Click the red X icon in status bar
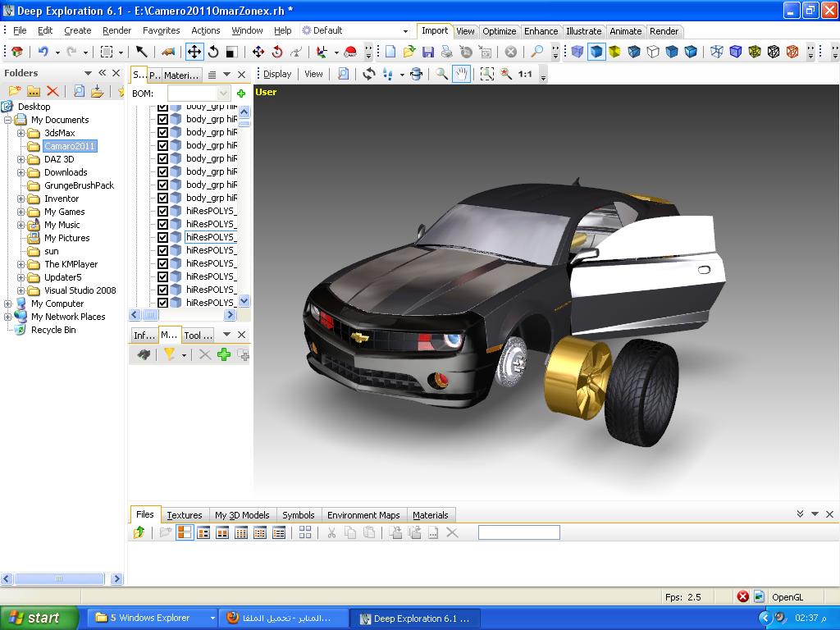 (742, 596)
